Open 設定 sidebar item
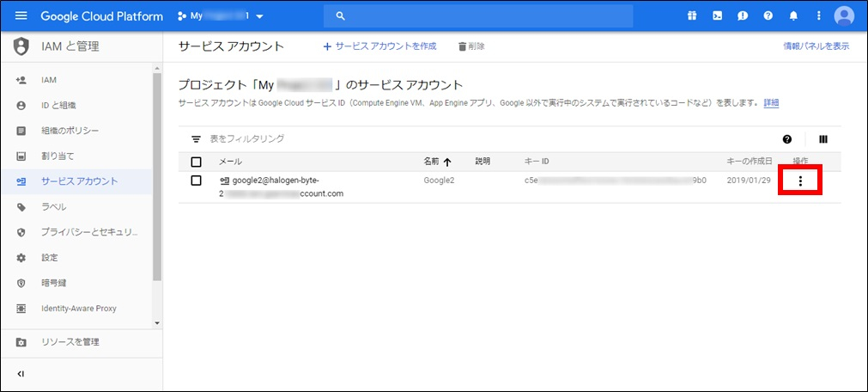868x392 pixels. coord(76,258)
